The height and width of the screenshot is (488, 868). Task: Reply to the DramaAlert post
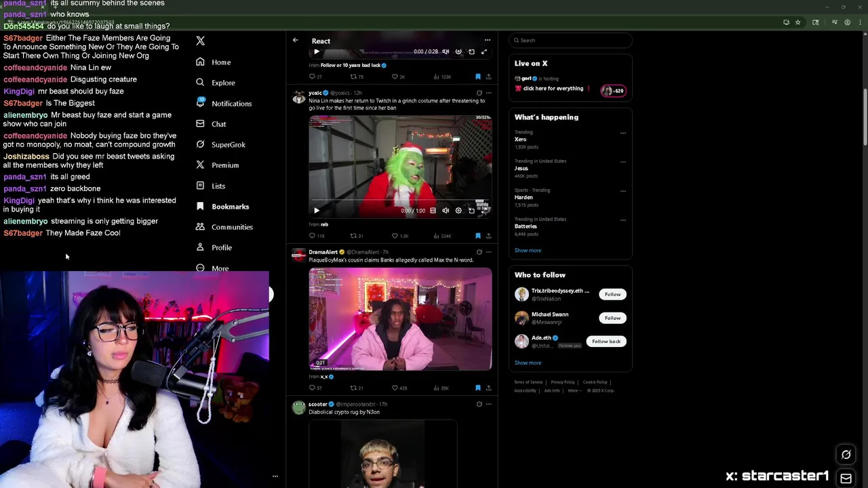[315, 388]
